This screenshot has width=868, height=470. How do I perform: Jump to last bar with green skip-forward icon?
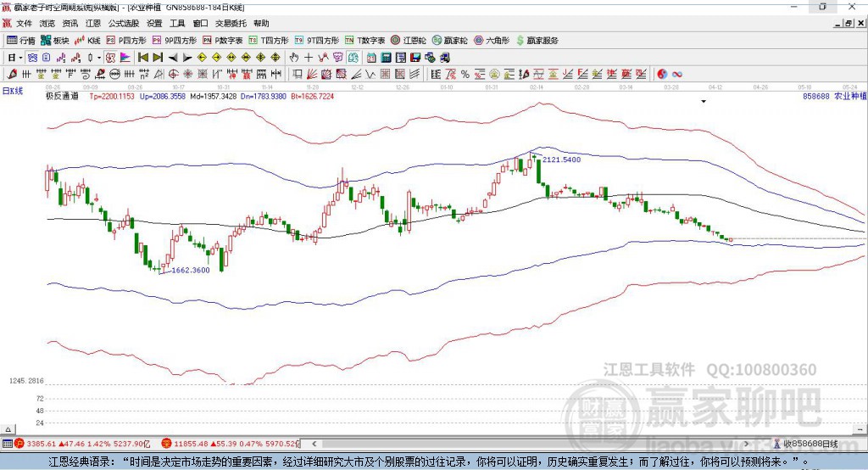click(x=158, y=58)
